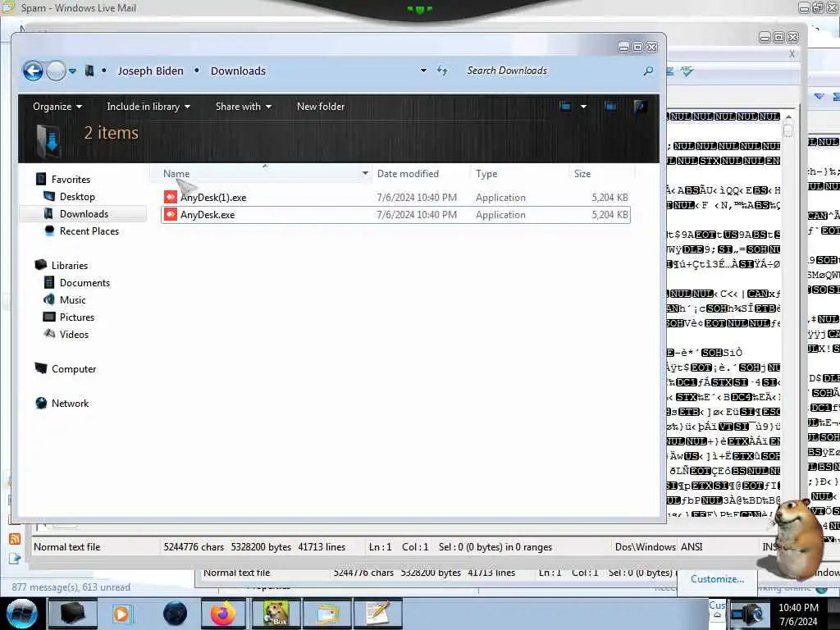Click the RSS feeds icon in Live Mail
The height and width of the screenshot is (630, 840).
pos(15,540)
